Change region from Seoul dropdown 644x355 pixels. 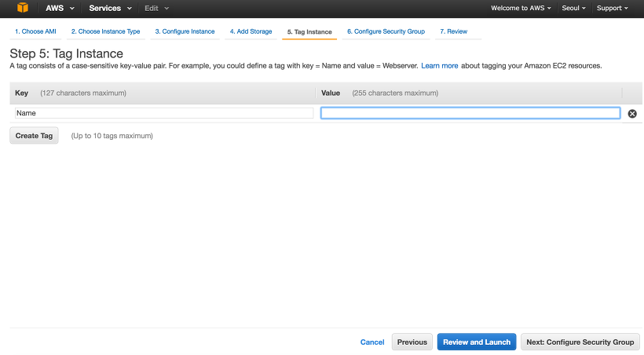(574, 8)
